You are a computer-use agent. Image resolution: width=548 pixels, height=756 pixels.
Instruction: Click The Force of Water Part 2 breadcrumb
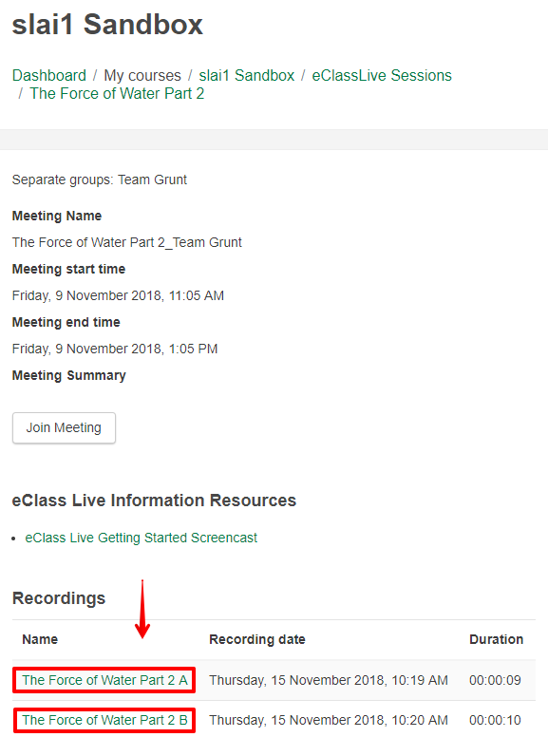tap(117, 93)
